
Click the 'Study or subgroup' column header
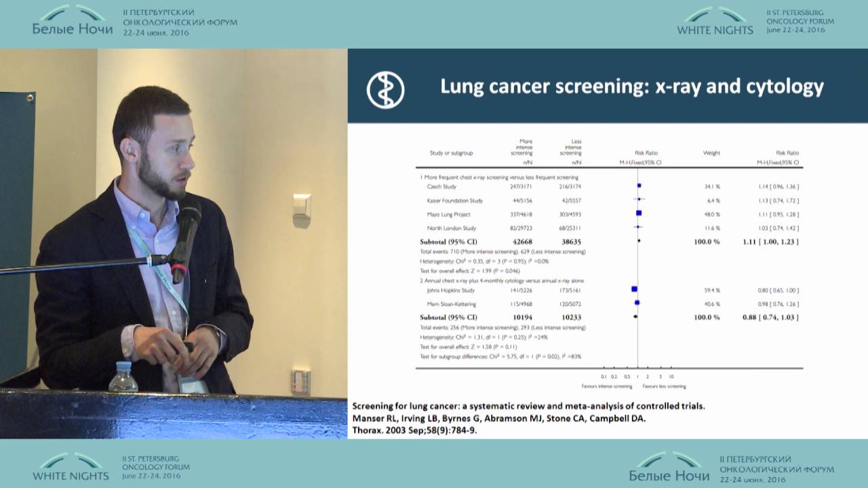pos(451,153)
